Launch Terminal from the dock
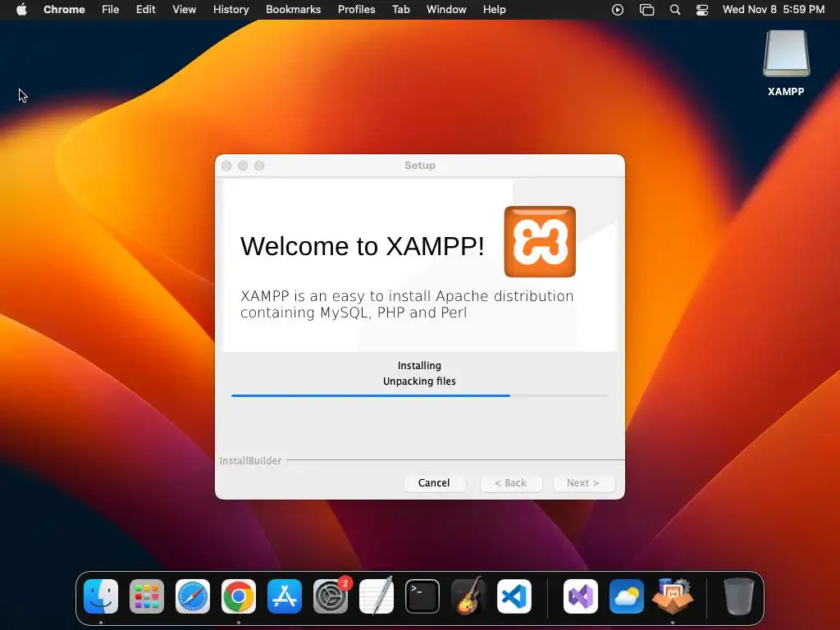Screen dimensions: 840x630 (422, 596)
